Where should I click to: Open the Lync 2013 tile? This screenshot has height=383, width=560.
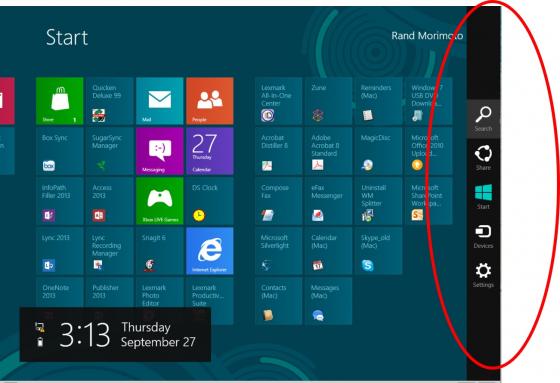tap(60, 251)
